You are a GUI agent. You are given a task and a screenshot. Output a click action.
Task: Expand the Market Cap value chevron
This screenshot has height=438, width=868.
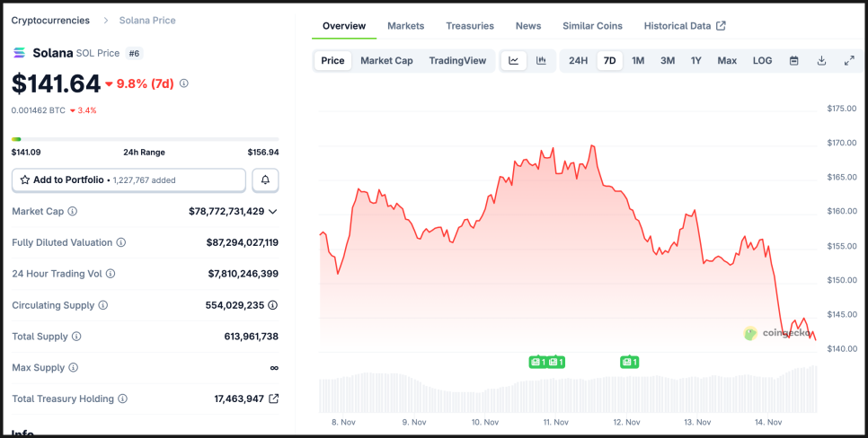pos(273,212)
